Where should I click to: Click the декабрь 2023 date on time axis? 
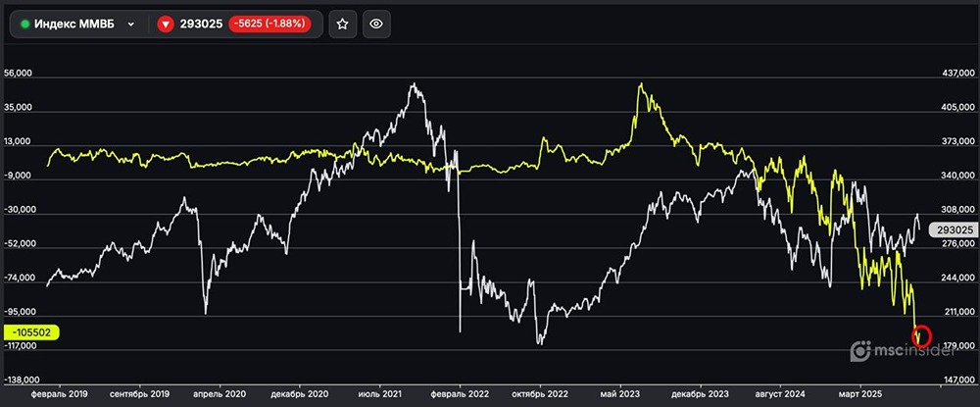tap(700, 395)
